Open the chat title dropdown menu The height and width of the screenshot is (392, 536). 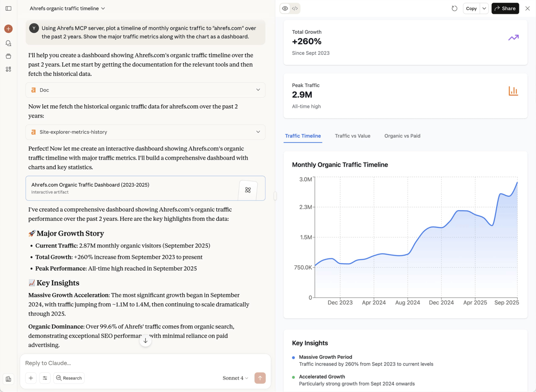click(x=67, y=8)
